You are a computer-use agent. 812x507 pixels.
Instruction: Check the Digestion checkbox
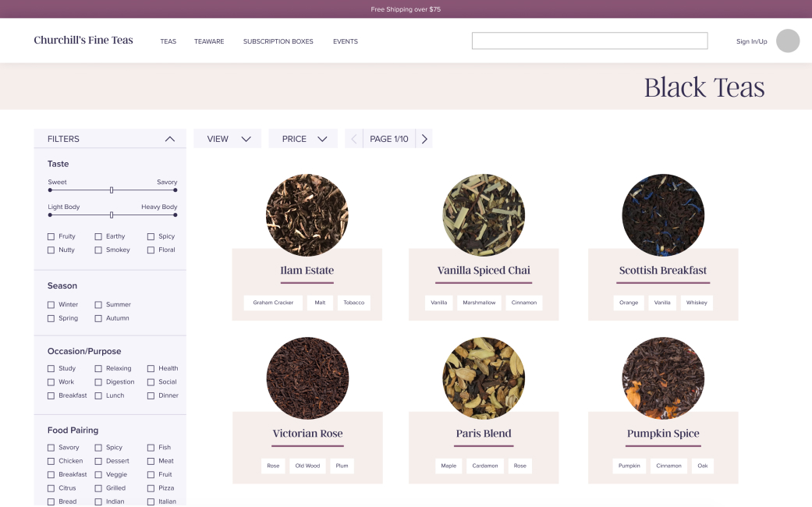pyautogui.click(x=98, y=382)
